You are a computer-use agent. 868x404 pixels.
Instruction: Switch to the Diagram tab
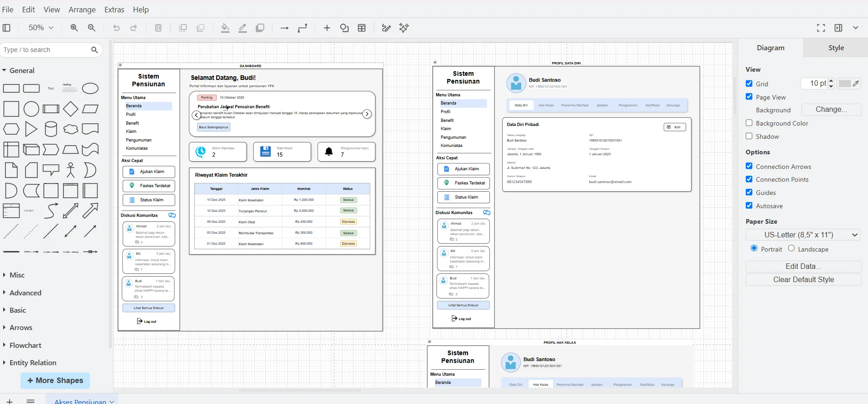click(x=770, y=47)
